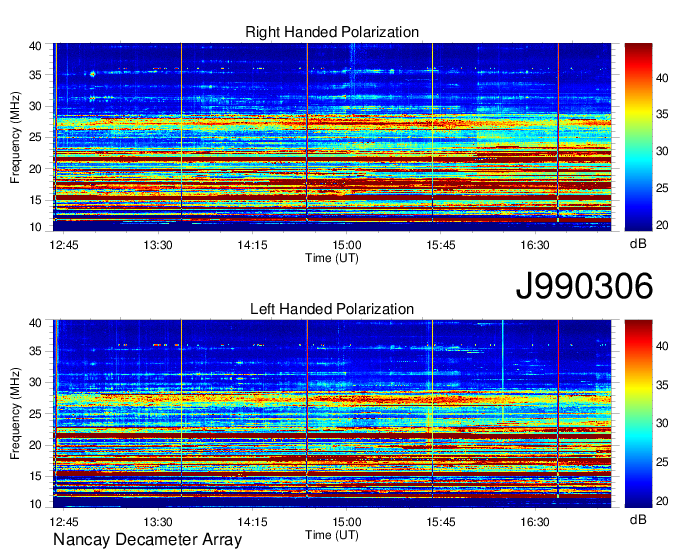The height and width of the screenshot is (552, 680).
Task: Click 25 MHz frequency tick of left-handed plot
Action: [x=35, y=414]
